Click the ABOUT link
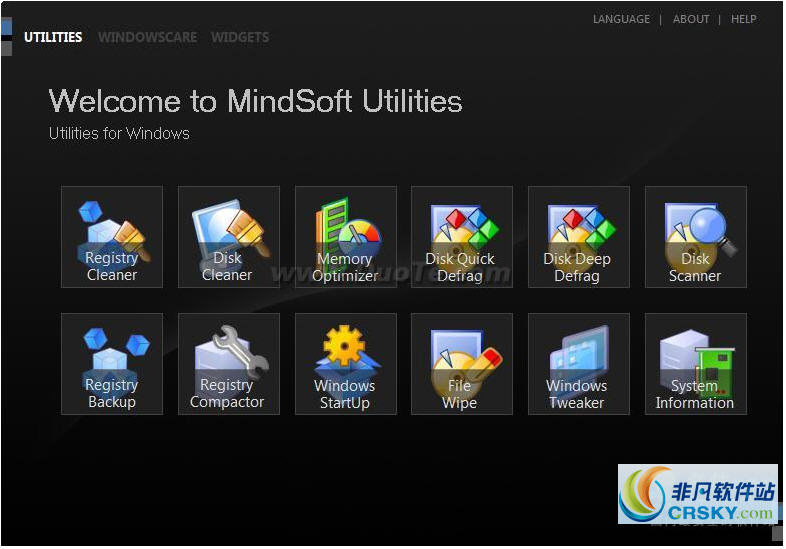Screen dimensions: 786x549 691,19
